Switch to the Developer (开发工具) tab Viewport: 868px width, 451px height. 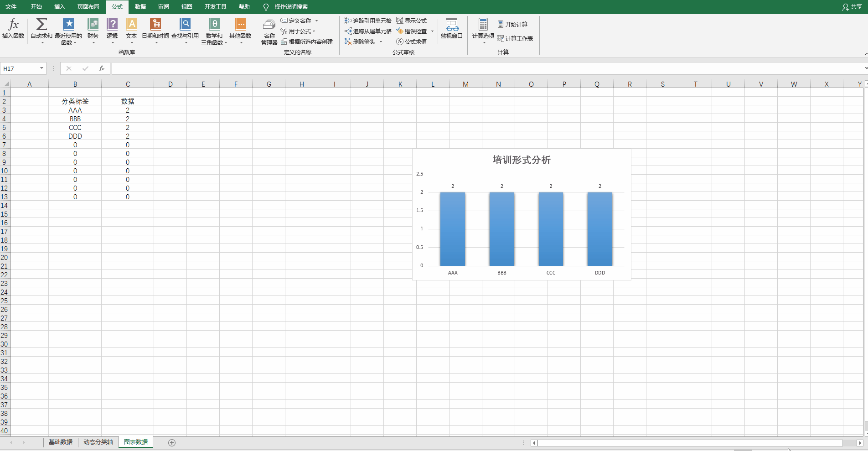pos(216,7)
